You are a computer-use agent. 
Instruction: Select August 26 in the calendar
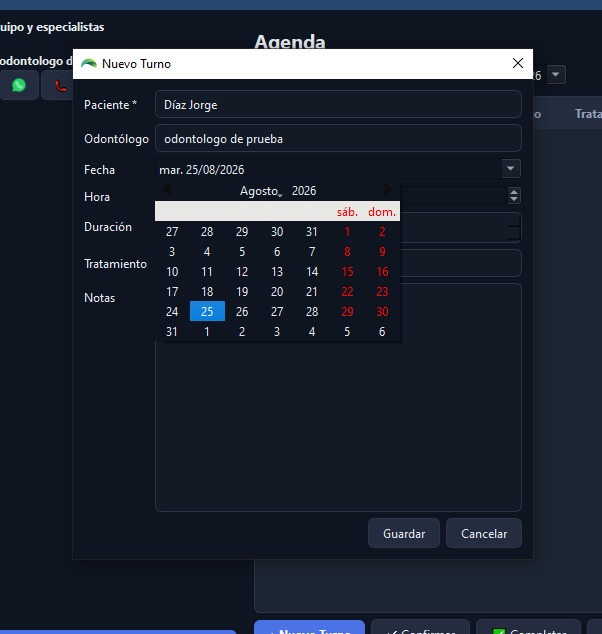(x=242, y=311)
